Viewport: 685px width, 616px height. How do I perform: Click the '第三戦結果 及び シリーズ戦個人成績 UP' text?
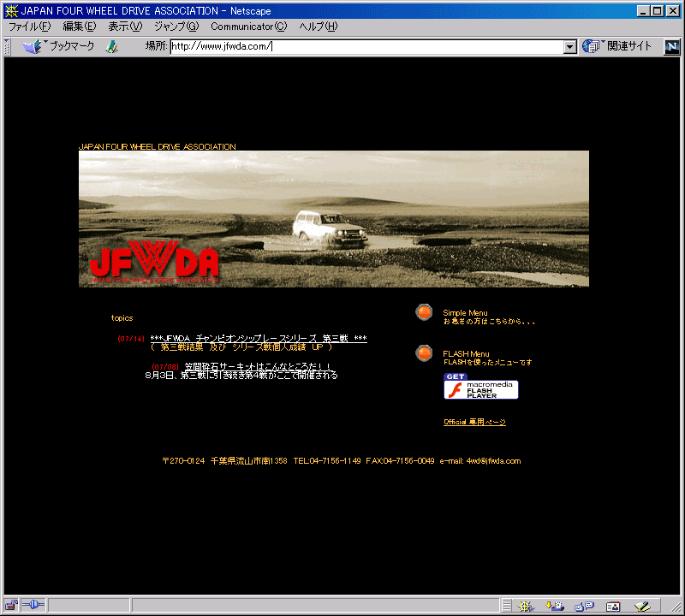click(241, 347)
